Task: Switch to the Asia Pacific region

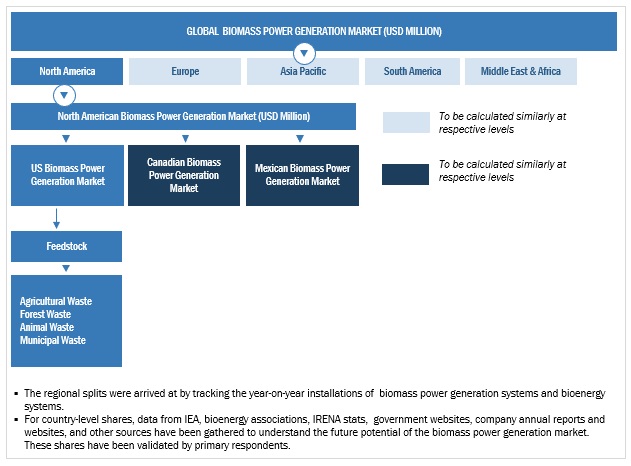Action: (x=302, y=71)
